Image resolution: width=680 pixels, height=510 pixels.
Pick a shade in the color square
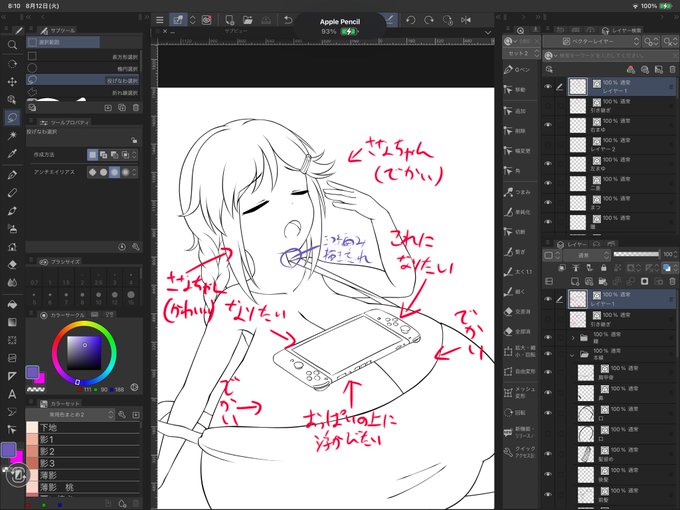click(x=84, y=353)
